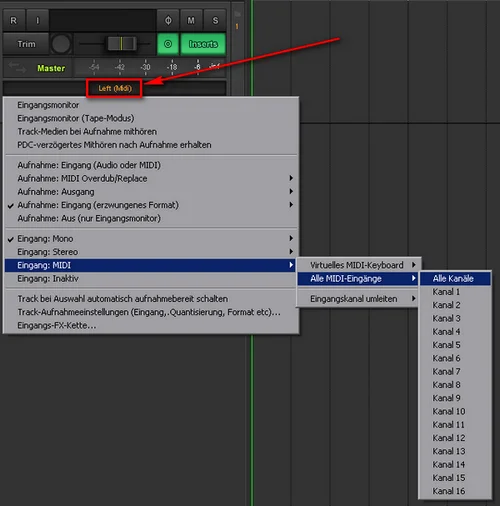Select Kanal 1
Screen dimensions: 500x506
tap(455, 292)
